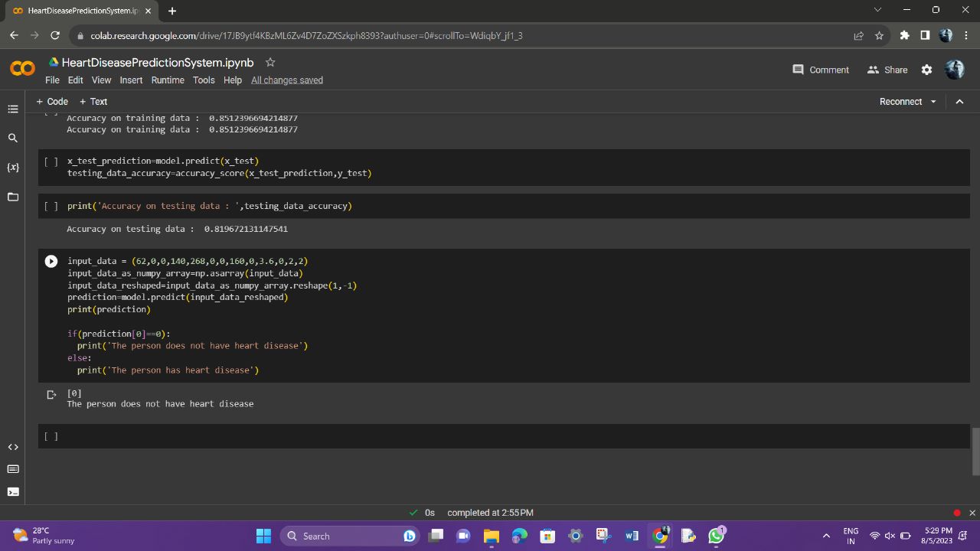This screenshot has height=551, width=980.
Task: Open the clock showing 5:29 PM
Action: [x=937, y=535]
